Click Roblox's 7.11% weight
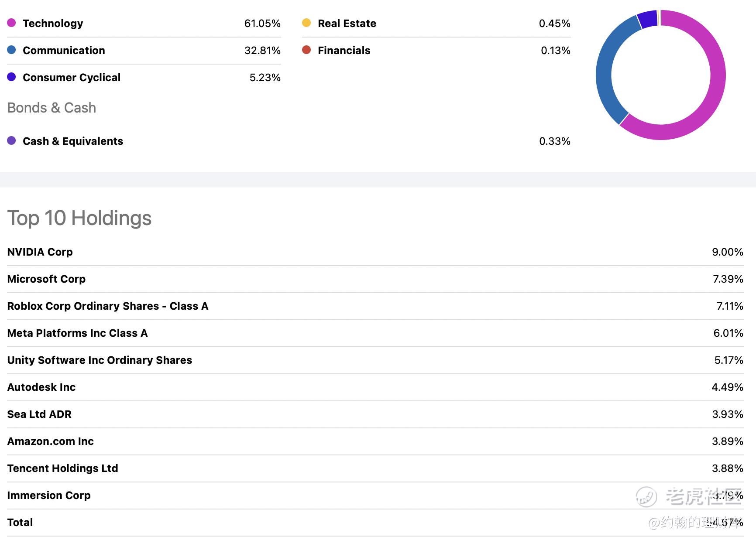The width and height of the screenshot is (756, 540). (730, 306)
